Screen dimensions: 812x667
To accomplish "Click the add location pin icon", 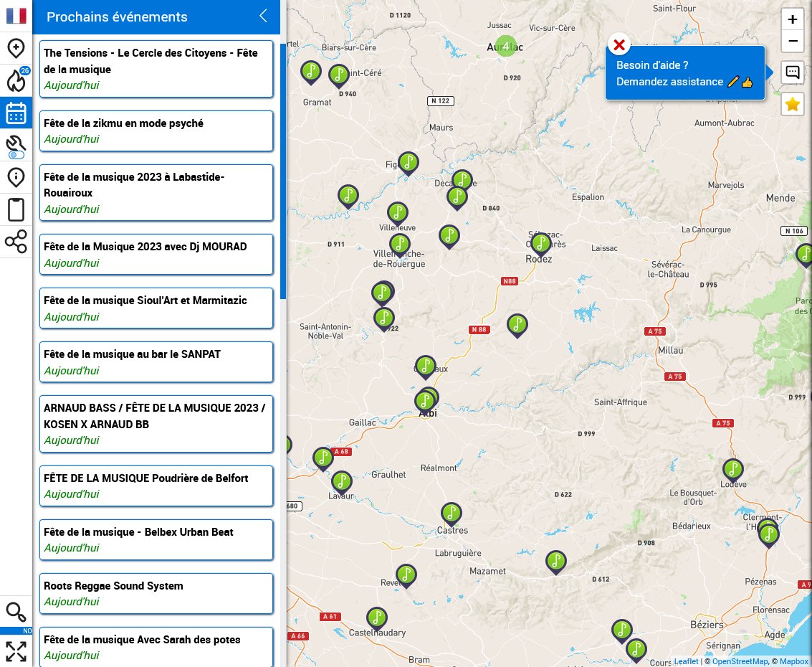I will pos(16,48).
